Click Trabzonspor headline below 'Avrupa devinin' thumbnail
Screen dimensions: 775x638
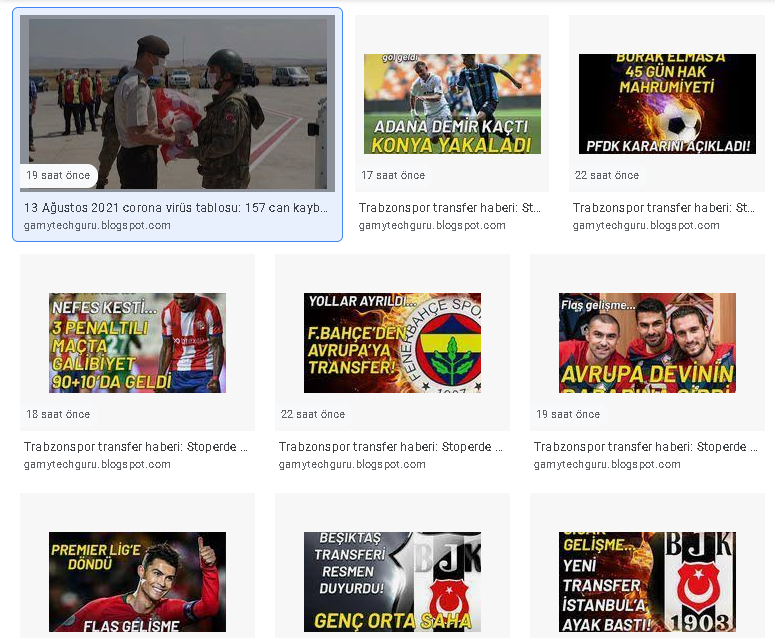646,447
